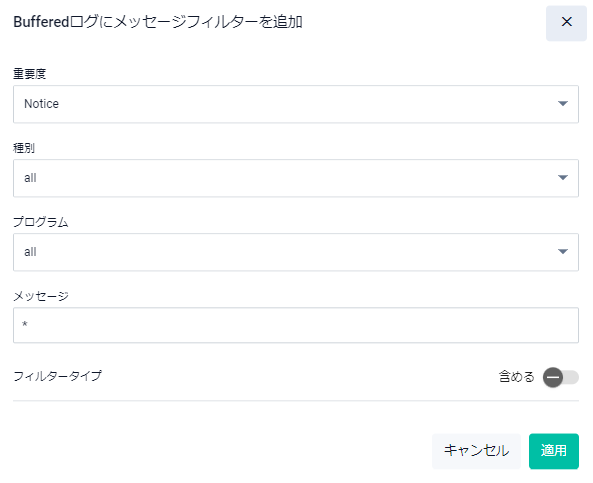593x483 pixels.
Task: Click the 重要度 field label
Action: click(x=29, y=73)
